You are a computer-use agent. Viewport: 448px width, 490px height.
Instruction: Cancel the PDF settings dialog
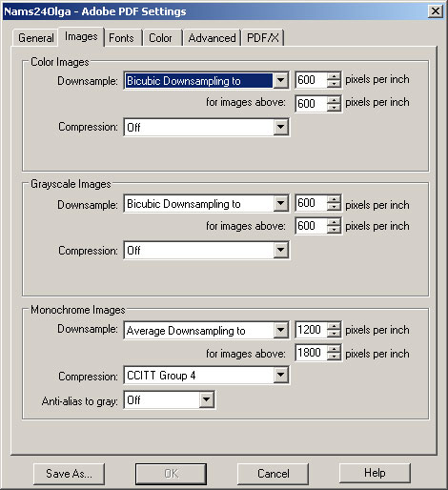274,474
